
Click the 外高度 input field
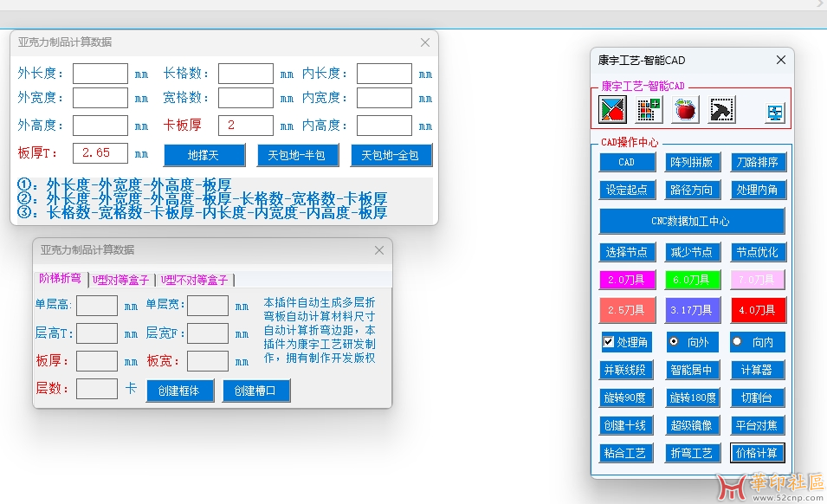pyautogui.click(x=100, y=126)
